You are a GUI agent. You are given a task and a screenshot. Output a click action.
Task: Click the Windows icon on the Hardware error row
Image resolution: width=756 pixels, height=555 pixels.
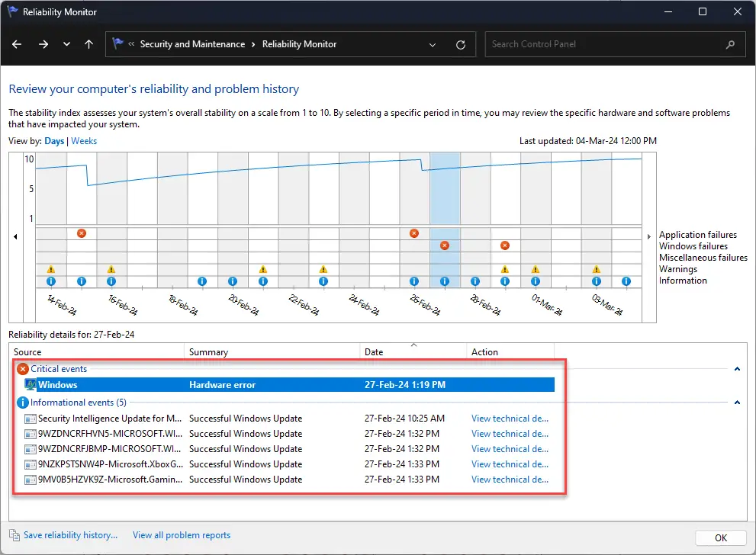30,384
